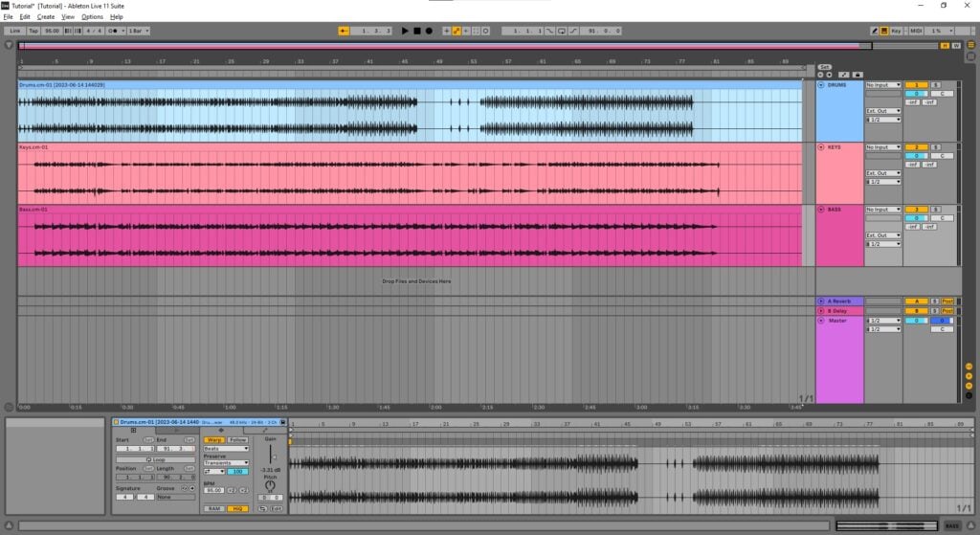Click the clip Pitch knob
Image resolution: width=980 pixels, height=535 pixels.
(x=270, y=485)
